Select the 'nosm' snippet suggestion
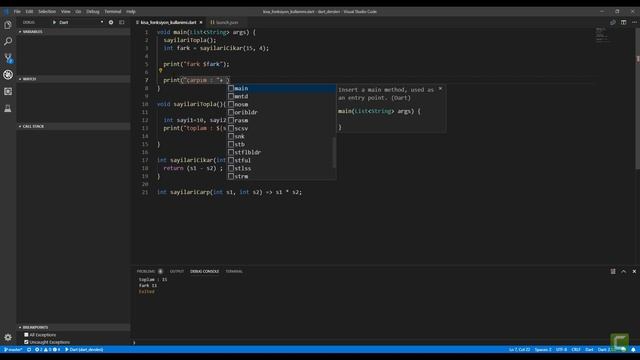The width and height of the screenshot is (640, 360). [x=281, y=104]
